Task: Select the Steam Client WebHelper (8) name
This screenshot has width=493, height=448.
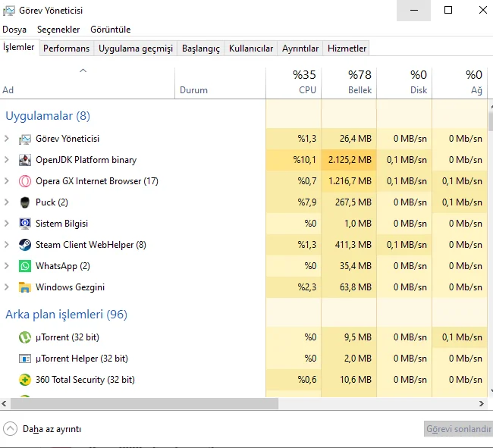Action: (91, 245)
